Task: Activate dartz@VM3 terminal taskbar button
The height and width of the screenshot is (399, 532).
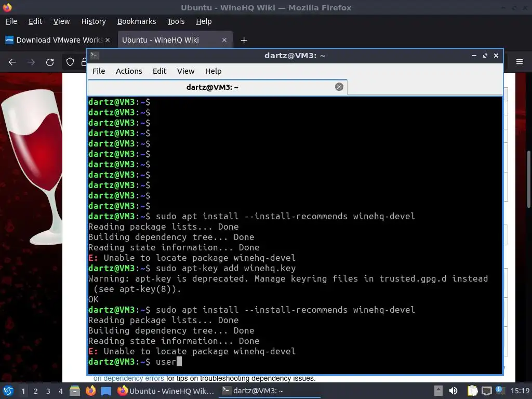Action: coord(270,391)
